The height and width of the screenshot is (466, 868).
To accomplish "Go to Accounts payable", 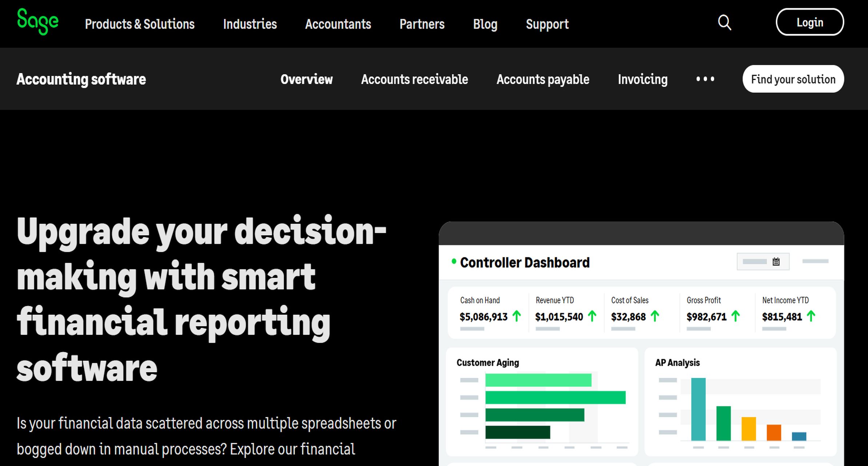I will 543,79.
